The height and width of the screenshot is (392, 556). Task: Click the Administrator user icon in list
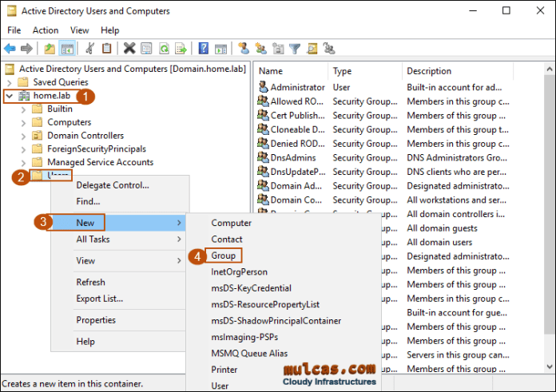[x=263, y=86]
